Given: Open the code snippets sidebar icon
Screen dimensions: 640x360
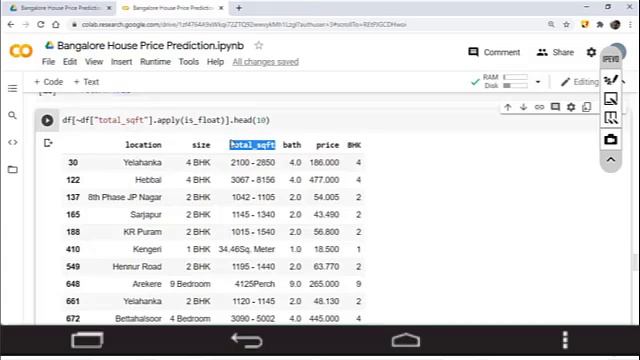Looking at the screenshot, I should click(13, 142).
